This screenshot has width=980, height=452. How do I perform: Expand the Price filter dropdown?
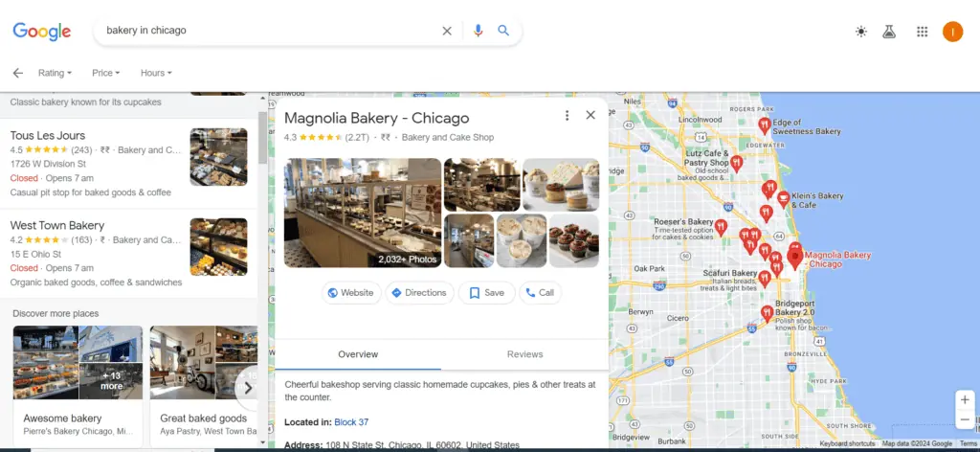pyautogui.click(x=105, y=73)
